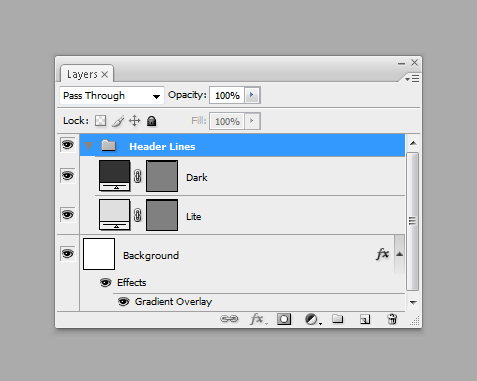Open the add layer style fx button
The height and width of the screenshot is (381, 477).
click(x=258, y=319)
